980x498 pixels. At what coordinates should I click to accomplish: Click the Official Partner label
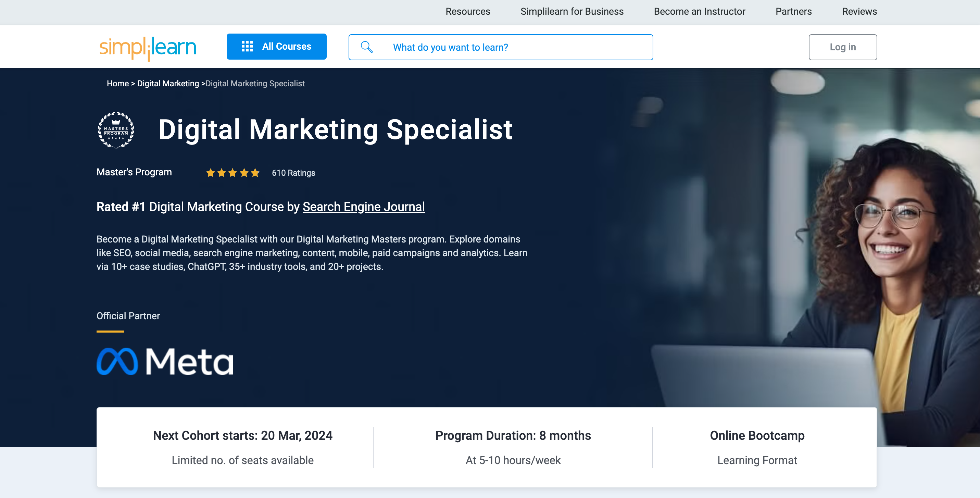(128, 316)
